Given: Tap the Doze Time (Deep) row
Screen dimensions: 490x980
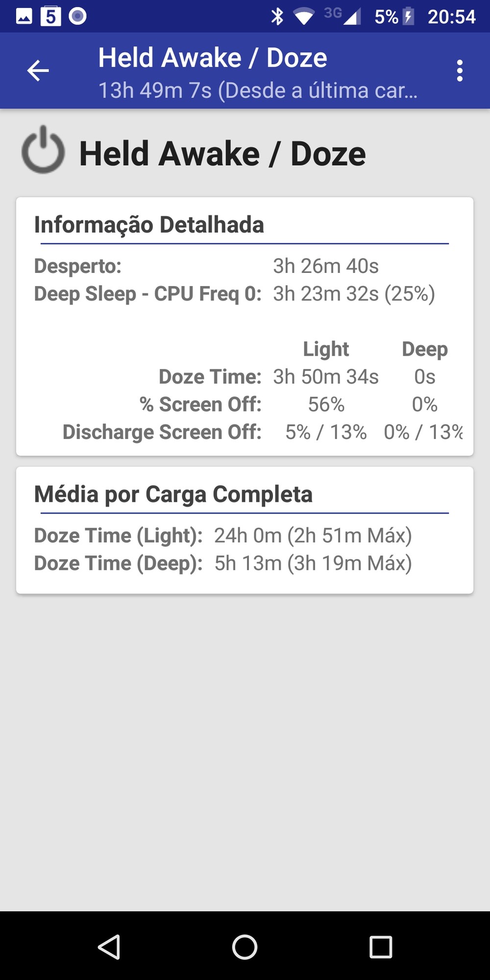Looking at the screenshot, I should [223, 563].
